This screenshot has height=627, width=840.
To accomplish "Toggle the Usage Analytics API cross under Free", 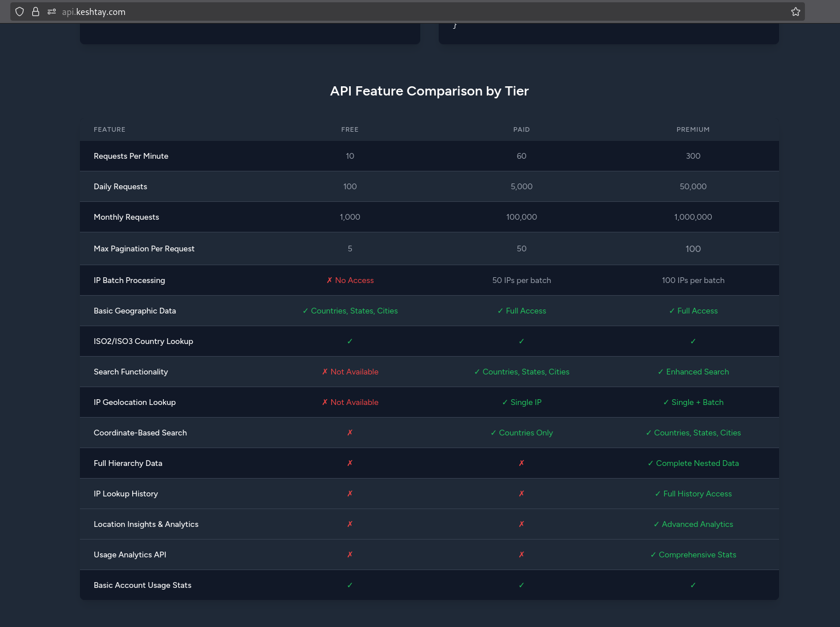I will [x=350, y=555].
